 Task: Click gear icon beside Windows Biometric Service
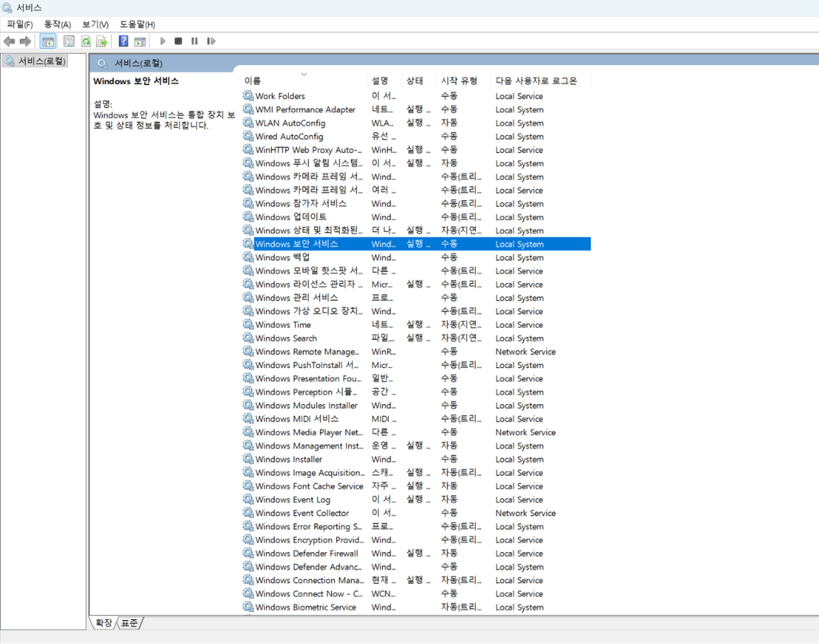tap(248, 607)
